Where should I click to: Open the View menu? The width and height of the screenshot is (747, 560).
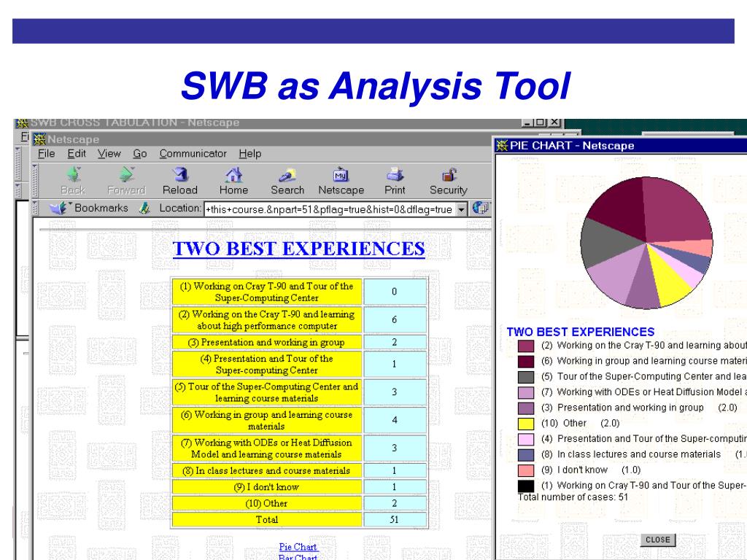tap(109, 153)
